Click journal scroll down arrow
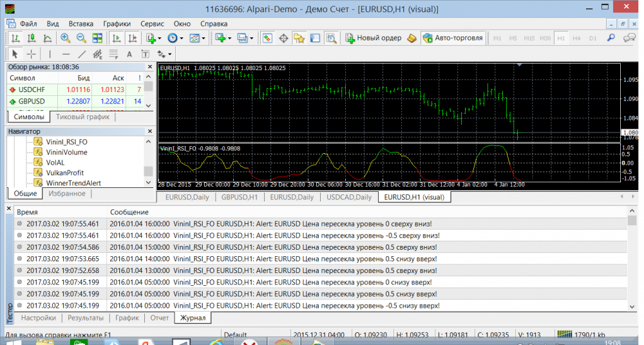 click(x=632, y=307)
